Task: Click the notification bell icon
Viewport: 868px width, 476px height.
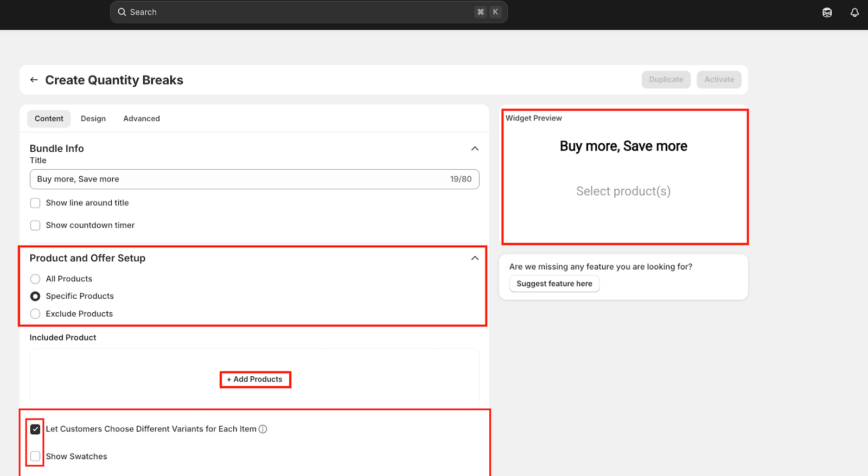Action: tap(854, 12)
